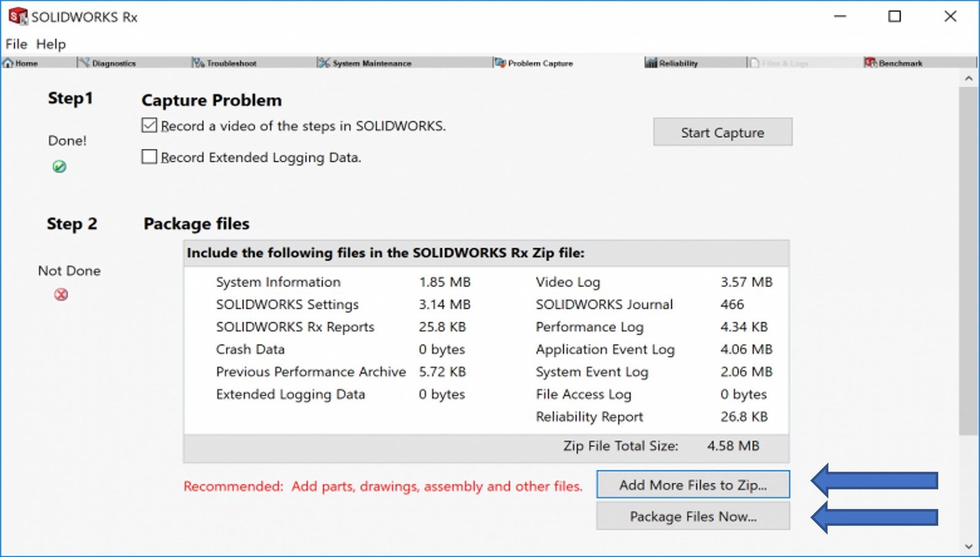980x557 pixels.
Task: Click the scrollbar up arrow
Action: [x=968, y=78]
